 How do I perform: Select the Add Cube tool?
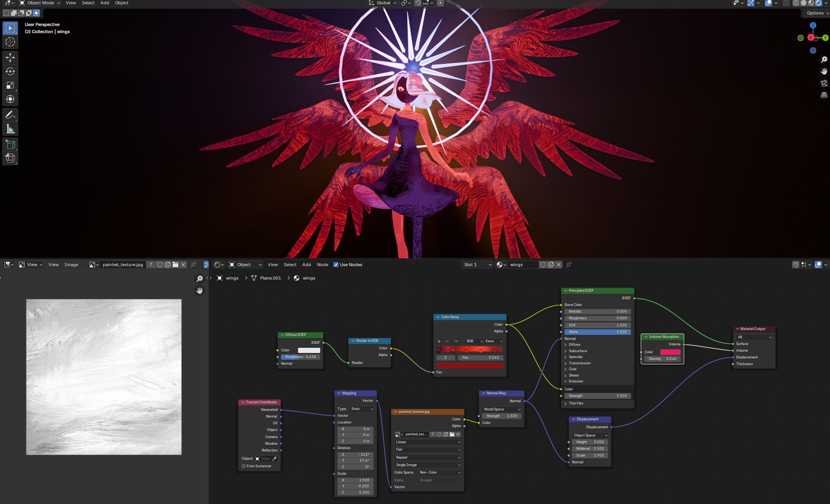coord(10,145)
